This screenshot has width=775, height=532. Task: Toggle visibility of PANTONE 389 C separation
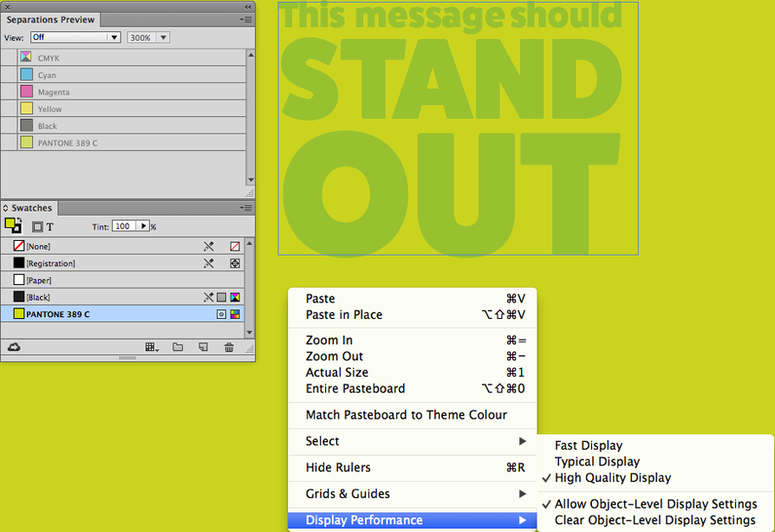9,143
